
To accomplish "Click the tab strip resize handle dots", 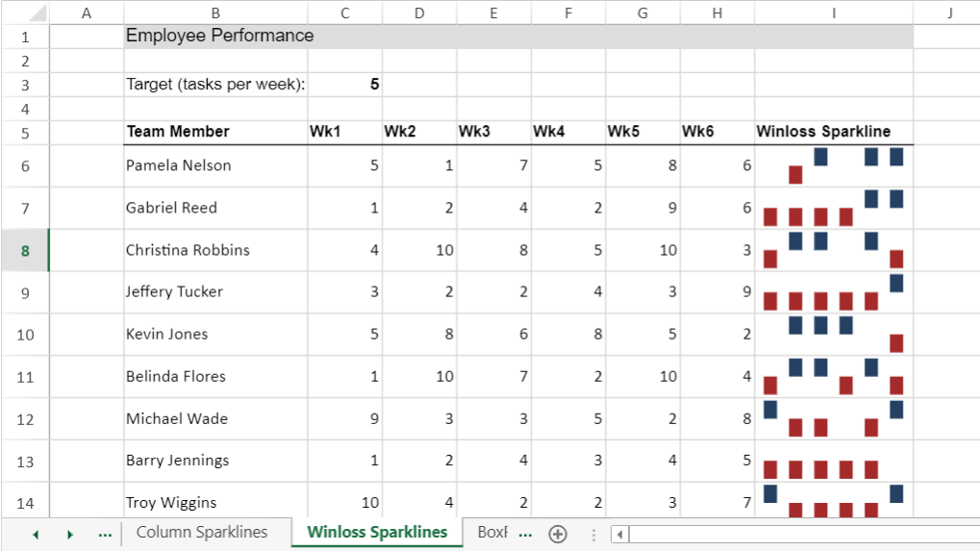I will 593,535.
